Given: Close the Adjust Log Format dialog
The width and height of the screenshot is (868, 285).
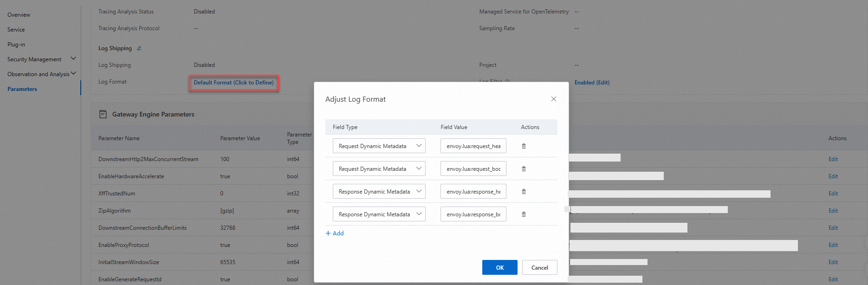Looking at the screenshot, I should click(553, 99).
